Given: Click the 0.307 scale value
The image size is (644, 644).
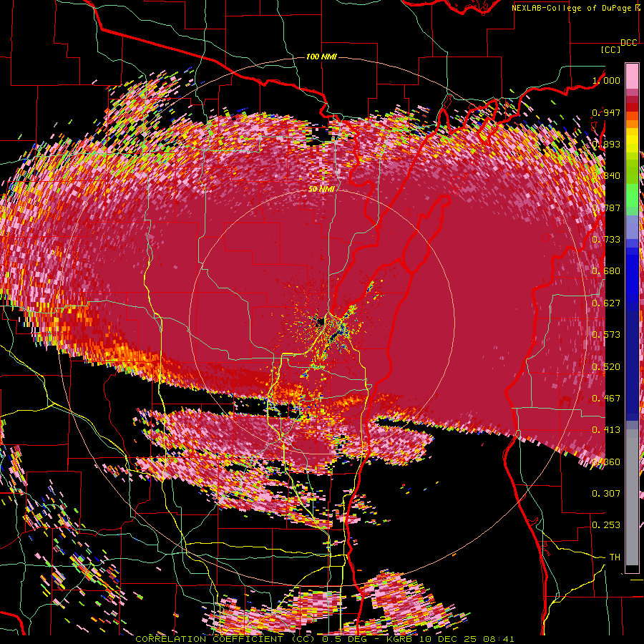Looking at the screenshot, I should tap(606, 494).
